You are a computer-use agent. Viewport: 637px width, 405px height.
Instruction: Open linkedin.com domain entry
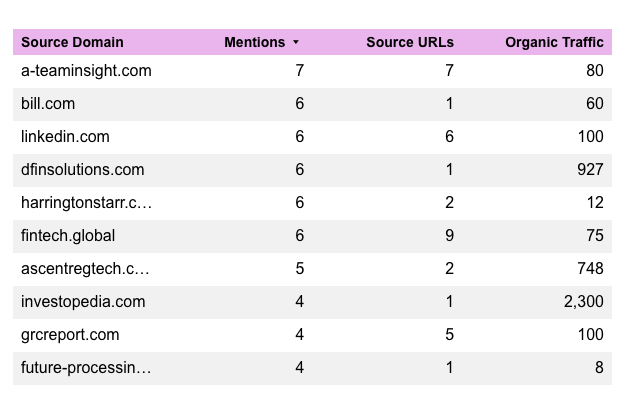[x=65, y=137]
